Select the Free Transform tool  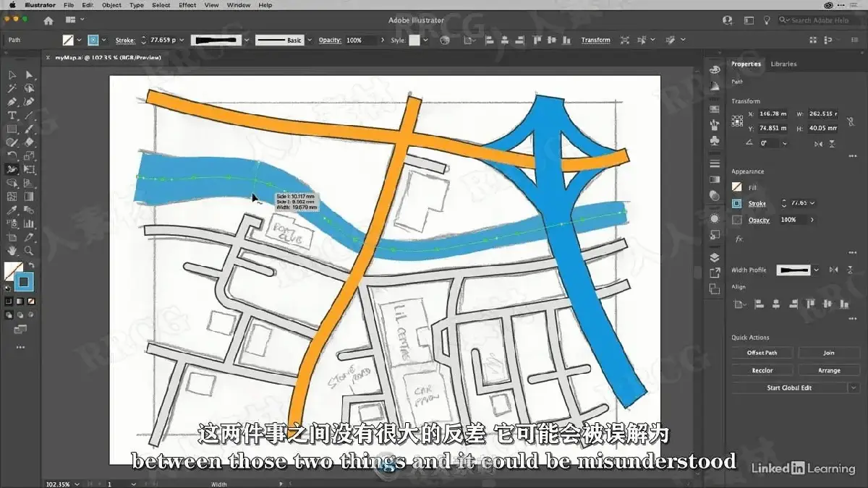click(30, 169)
